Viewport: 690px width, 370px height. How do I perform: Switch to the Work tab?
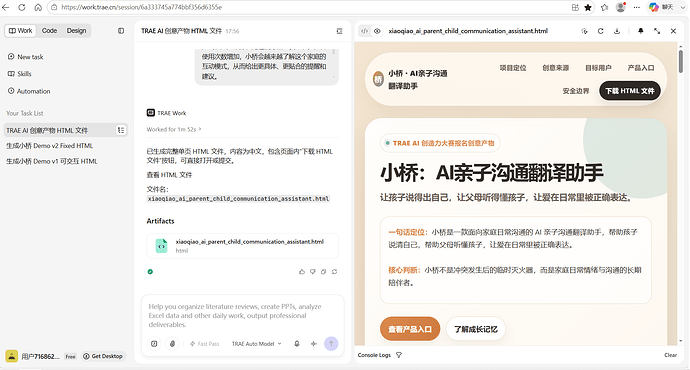click(x=21, y=31)
